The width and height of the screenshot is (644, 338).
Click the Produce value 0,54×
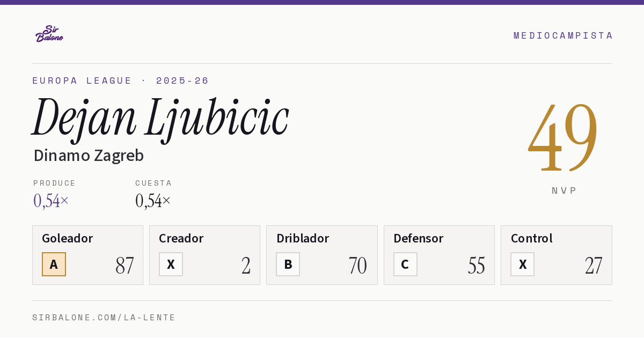click(x=51, y=201)
